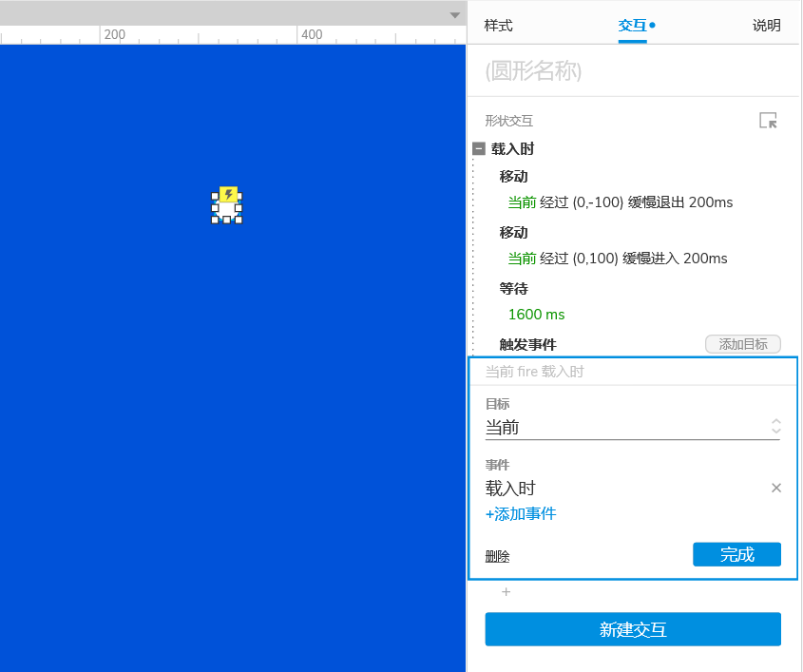This screenshot has width=803, height=672.
Task: Remove the 载入时 event with the X
Action: pyautogui.click(x=776, y=489)
